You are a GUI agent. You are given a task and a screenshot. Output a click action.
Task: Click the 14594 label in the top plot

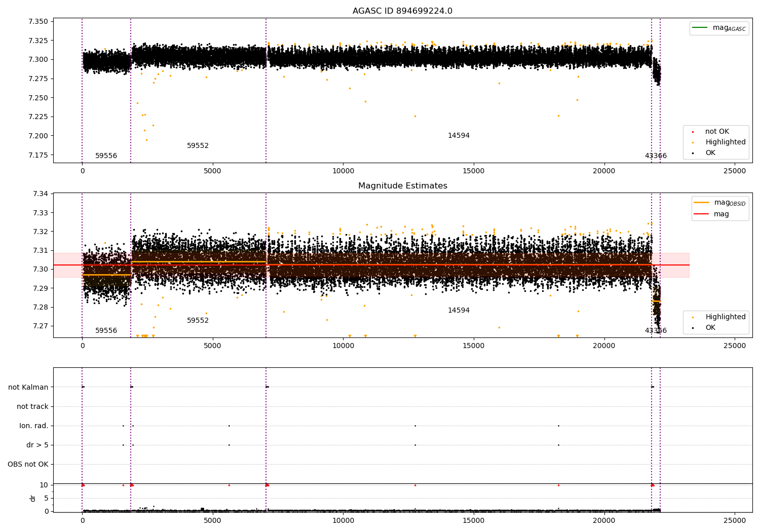[x=459, y=136]
